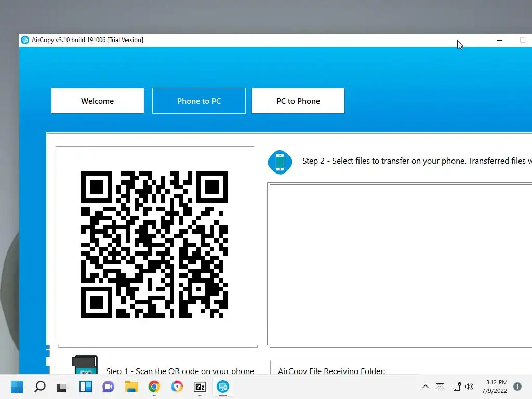This screenshot has height=399, width=532.
Task: Switch to Google Chrome in taskbar
Action: [x=154, y=387]
